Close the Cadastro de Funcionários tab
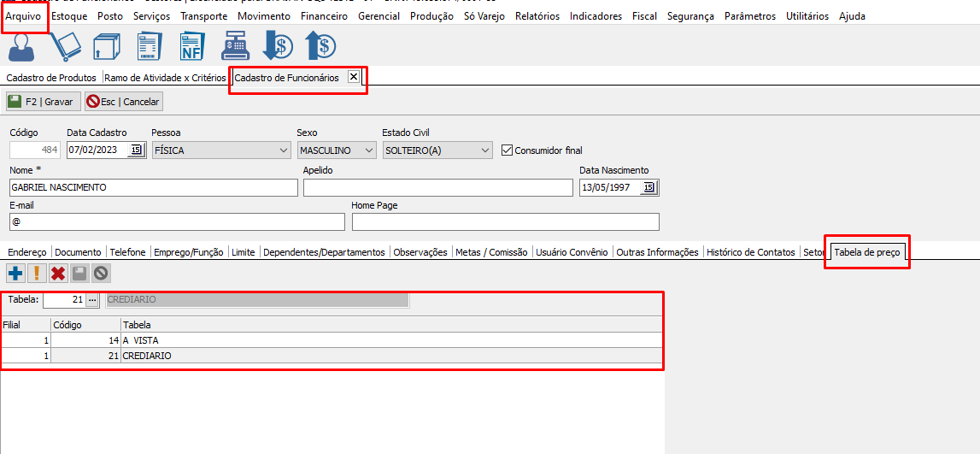The image size is (980, 454). pyautogui.click(x=354, y=77)
